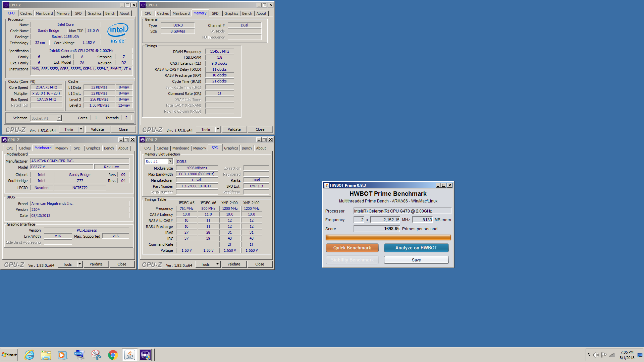Open the Snipping Tool scissors icon
The width and height of the screenshot is (644, 362).
[x=96, y=355]
